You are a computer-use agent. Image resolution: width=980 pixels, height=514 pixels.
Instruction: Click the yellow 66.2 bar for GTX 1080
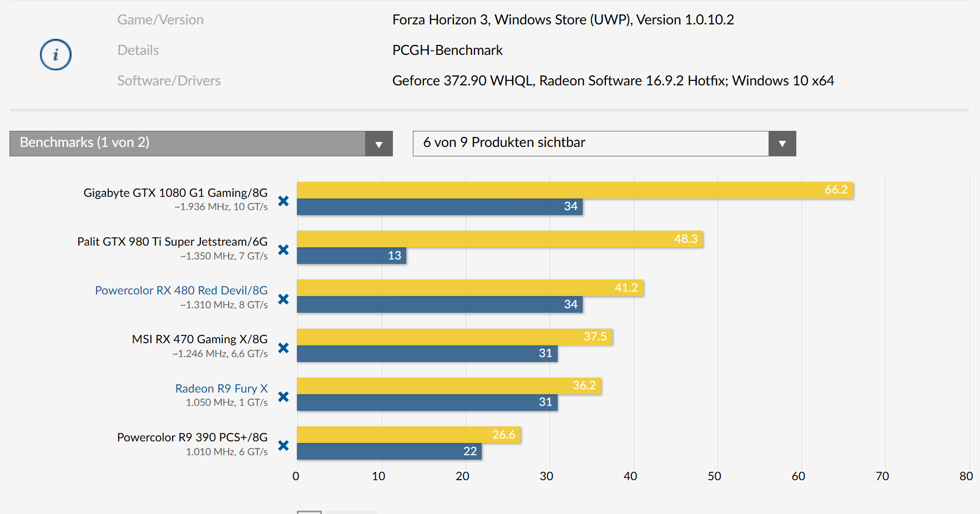pyautogui.click(x=574, y=190)
